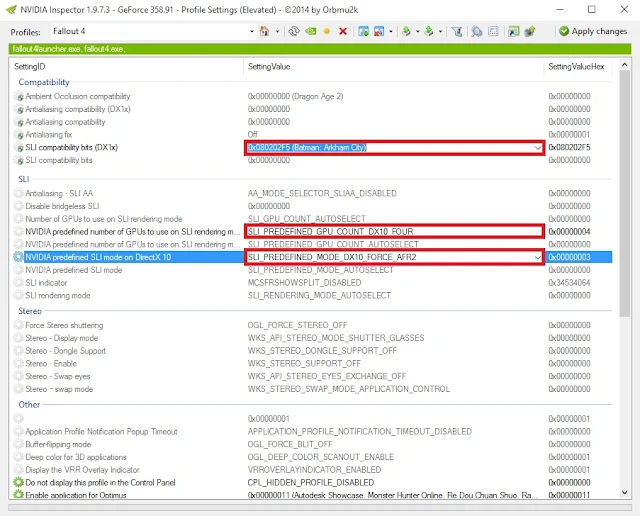Screen dimensions: 640x516
Task: Open the export profiles dropdown arrow
Action: tap(418, 31)
